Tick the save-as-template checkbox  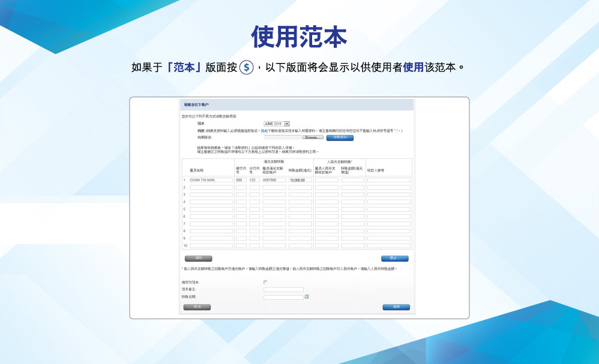[x=266, y=282]
